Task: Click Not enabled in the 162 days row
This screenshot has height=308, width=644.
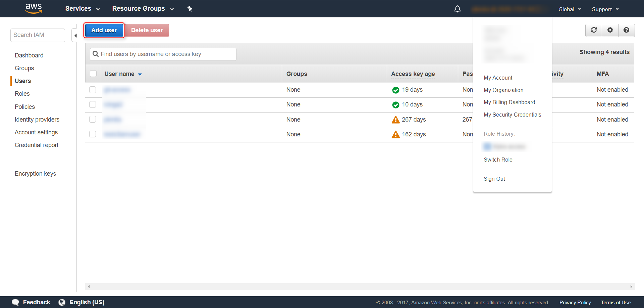Action: pyautogui.click(x=612, y=134)
